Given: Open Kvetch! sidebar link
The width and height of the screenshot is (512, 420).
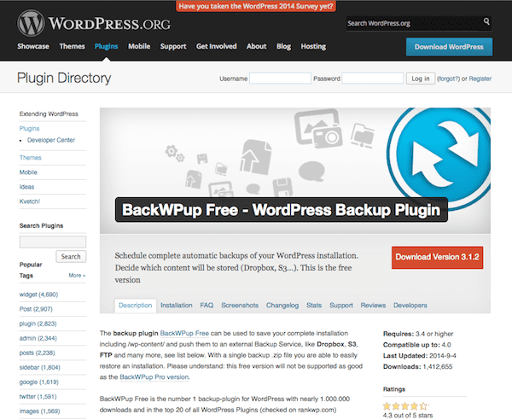Looking at the screenshot, I should (x=30, y=201).
